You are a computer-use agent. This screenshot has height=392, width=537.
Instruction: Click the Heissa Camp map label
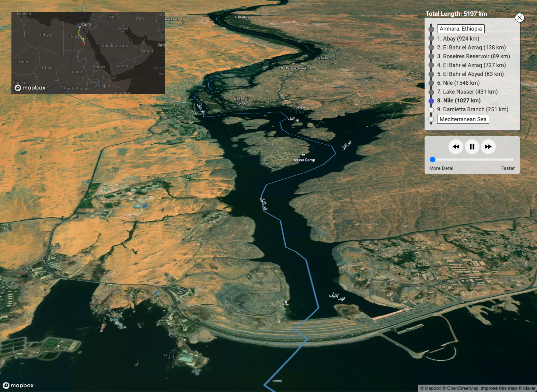point(303,160)
